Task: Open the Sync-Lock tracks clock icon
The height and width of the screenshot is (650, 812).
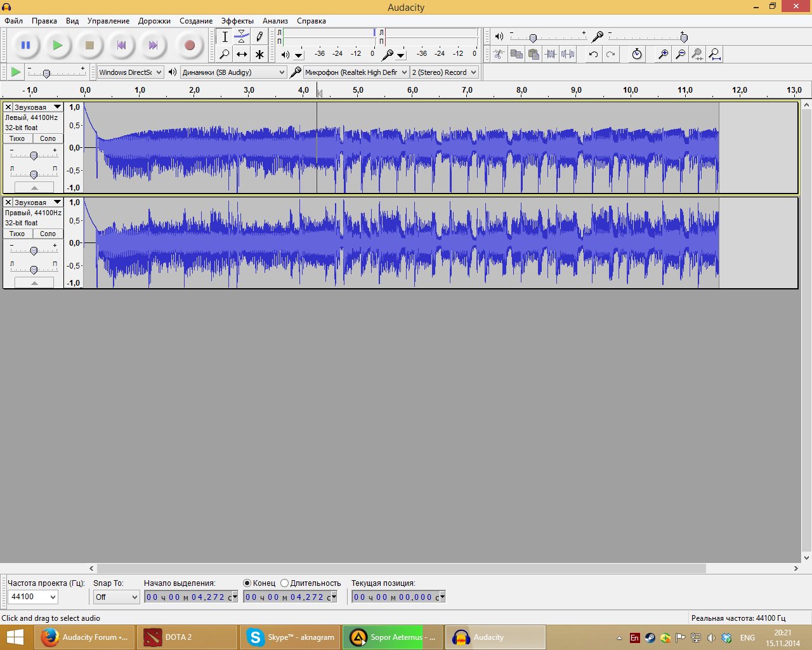Action: tap(637, 54)
